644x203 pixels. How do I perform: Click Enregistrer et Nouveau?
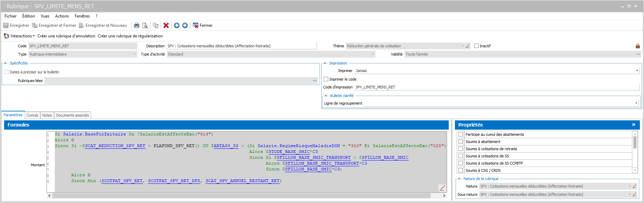click(103, 25)
